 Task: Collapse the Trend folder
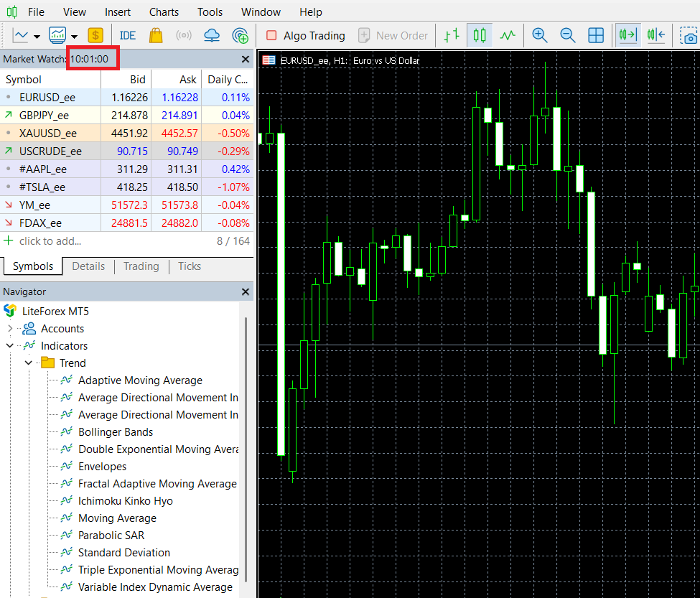tap(28, 363)
